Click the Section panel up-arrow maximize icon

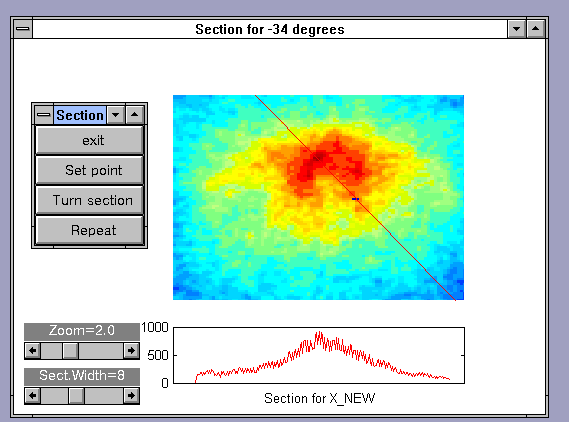135,115
